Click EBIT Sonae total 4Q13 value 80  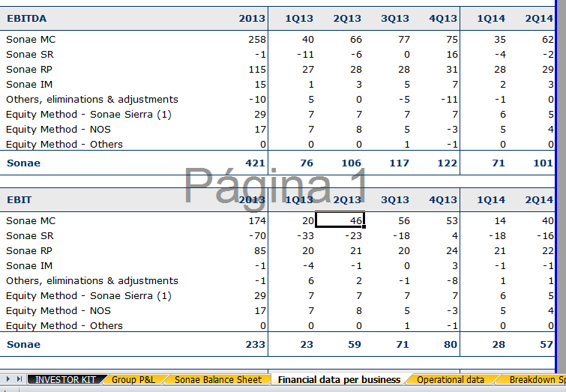[451, 345]
